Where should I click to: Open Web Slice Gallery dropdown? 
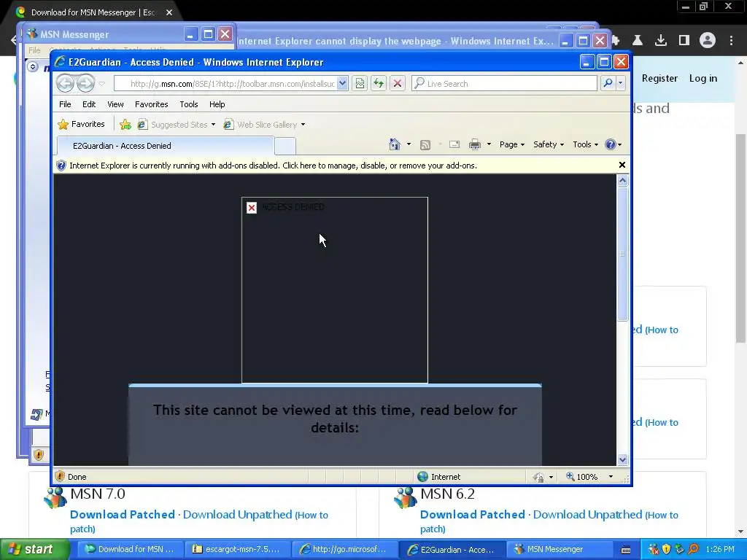(x=264, y=124)
